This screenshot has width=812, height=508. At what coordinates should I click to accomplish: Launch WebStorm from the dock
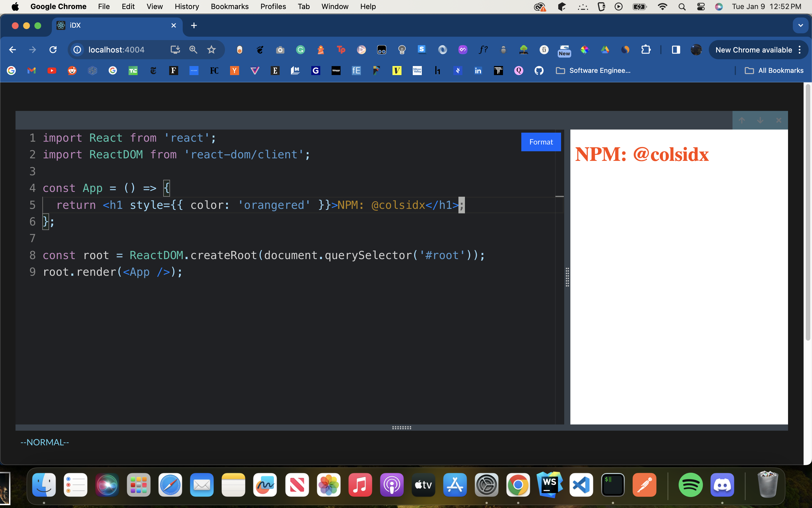pos(550,485)
